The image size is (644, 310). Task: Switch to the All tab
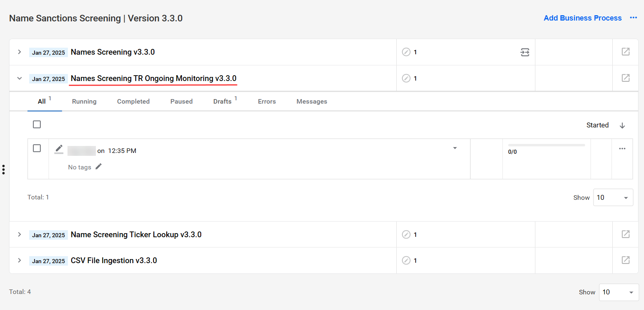[44, 101]
